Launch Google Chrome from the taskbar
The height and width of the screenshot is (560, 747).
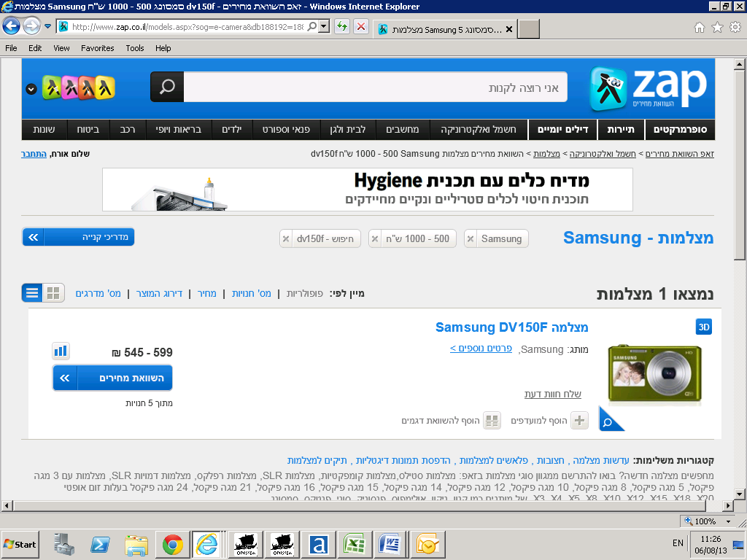coord(172,544)
